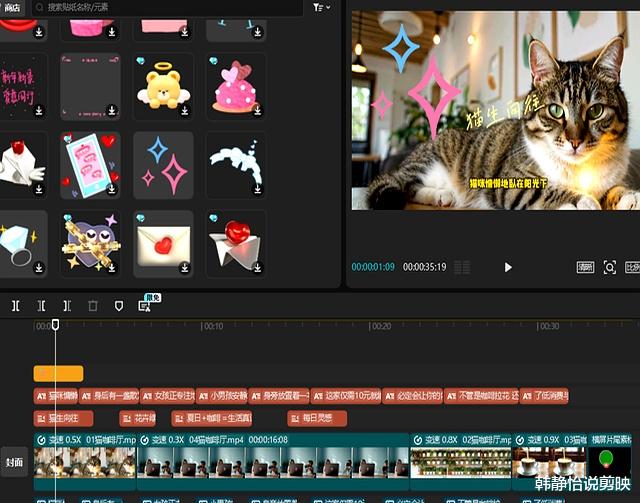The image size is (640, 503).
Task: Select the pink heart cake sticker thumbnail
Action: point(236,87)
